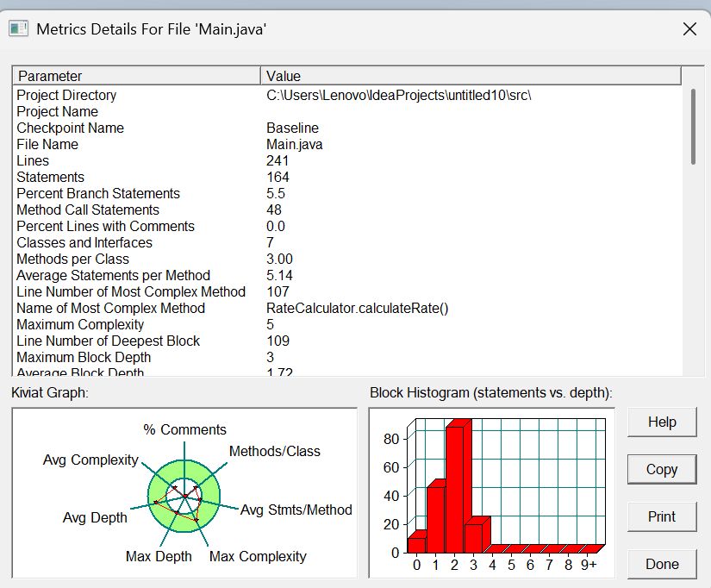Click the depth 2 histogram bar
Image resolution: width=711 pixels, height=588 pixels.
tap(455, 490)
